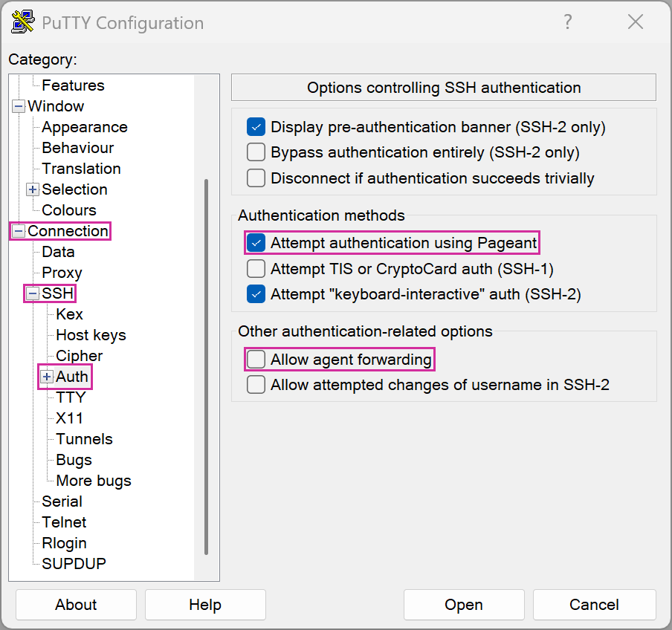The image size is (672, 630).
Task: Enable Allow agent forwarding
Action: [x=256, y=360]
